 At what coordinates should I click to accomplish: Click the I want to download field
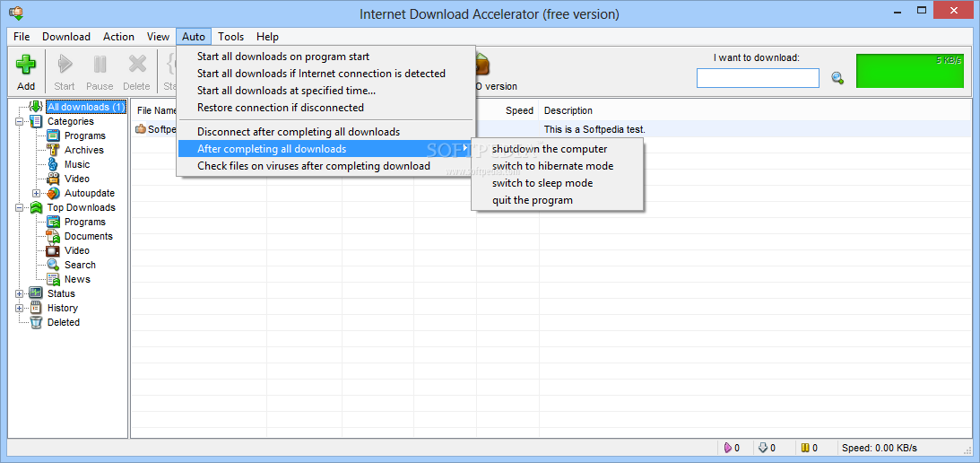click(x=758, y=78)
